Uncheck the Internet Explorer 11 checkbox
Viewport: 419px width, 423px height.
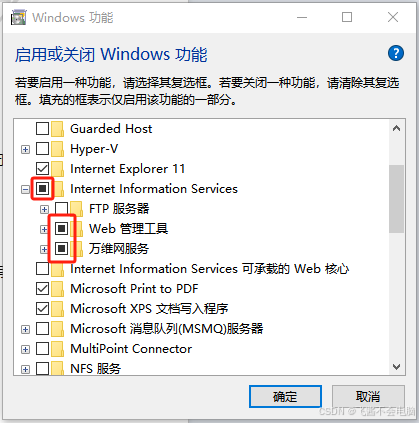coord(42,169)
